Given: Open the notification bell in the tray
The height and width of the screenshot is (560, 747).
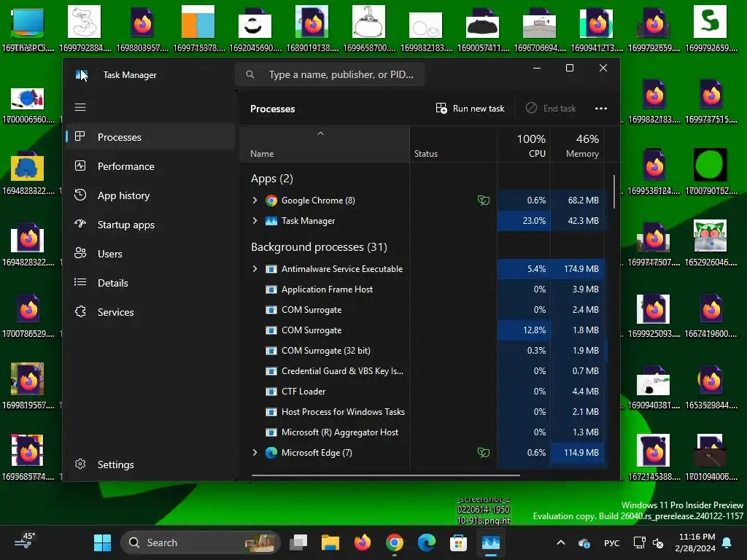Looking at the screenshot, I should point(727,542).
